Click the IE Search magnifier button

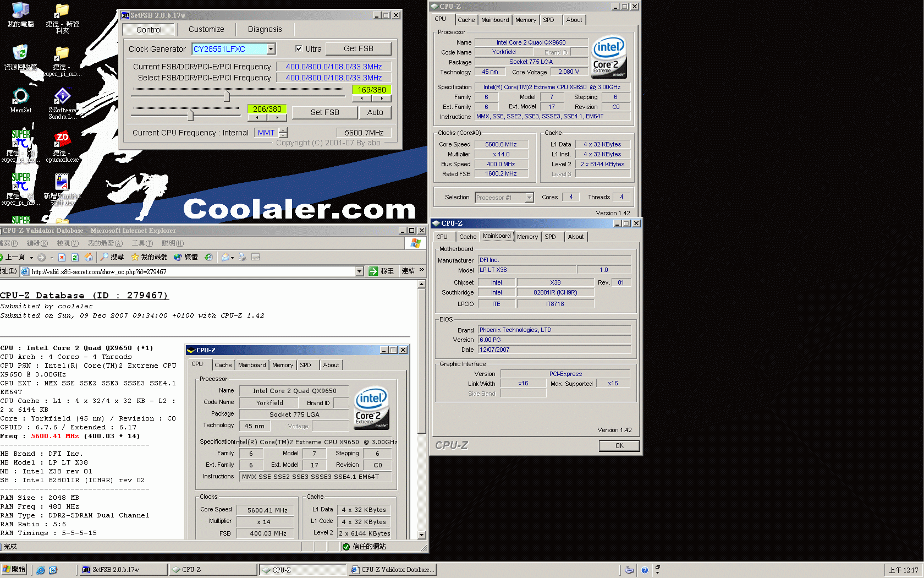[x=113, y=257]
